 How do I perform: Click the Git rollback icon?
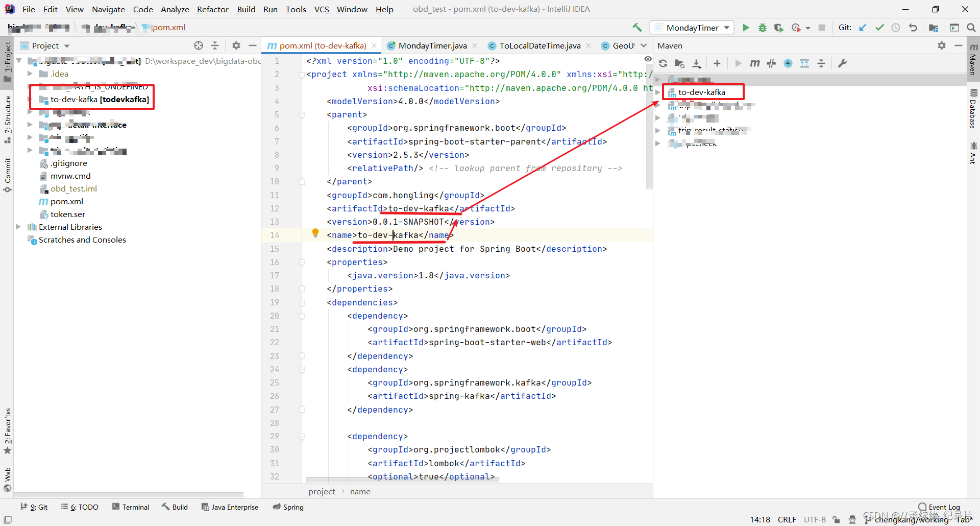click(x=913, y=28)
